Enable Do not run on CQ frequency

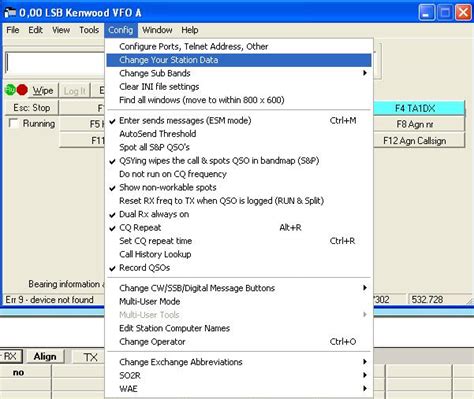pyautogui.click(x=239, y=174)
